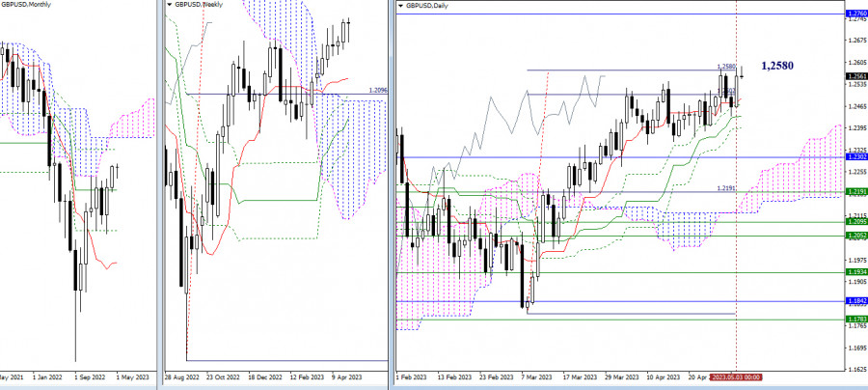Click the 9 Apr 2023 date on Weekly axis
The width and height of the screenshot is (868, 390).
click(x=346, y=377)
